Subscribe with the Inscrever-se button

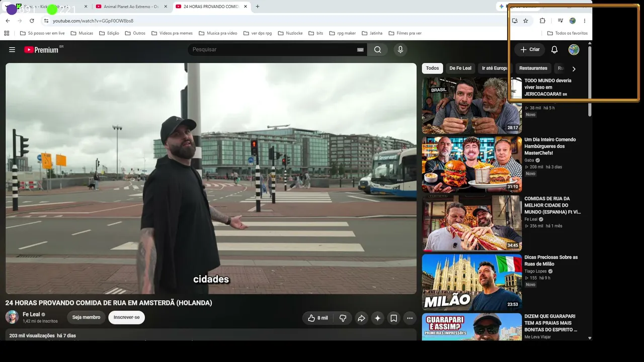[126, 317]
